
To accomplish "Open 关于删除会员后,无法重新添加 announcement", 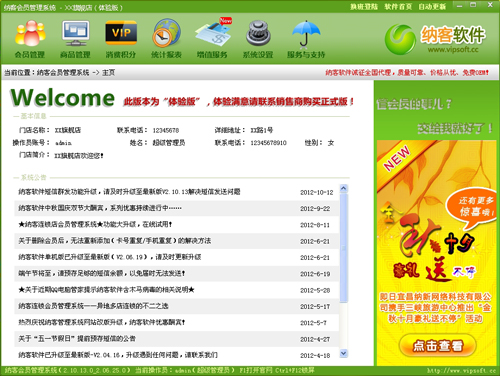I will coord(114,241).
